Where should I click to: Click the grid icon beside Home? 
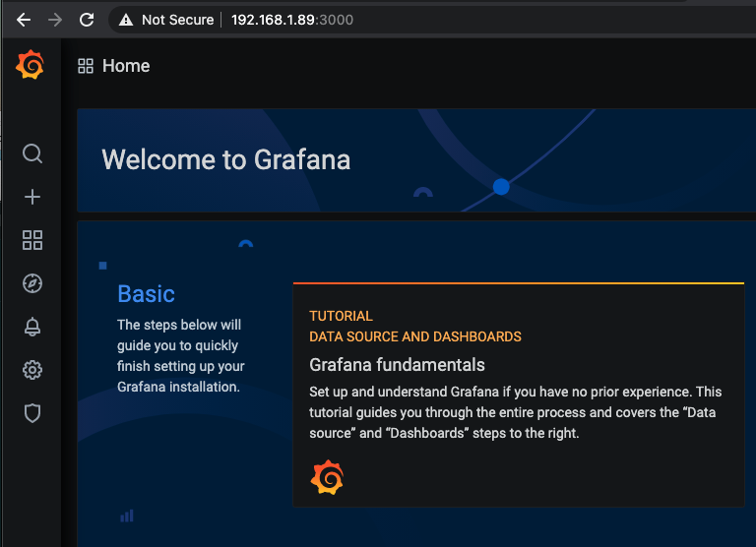tap(86, 66)
